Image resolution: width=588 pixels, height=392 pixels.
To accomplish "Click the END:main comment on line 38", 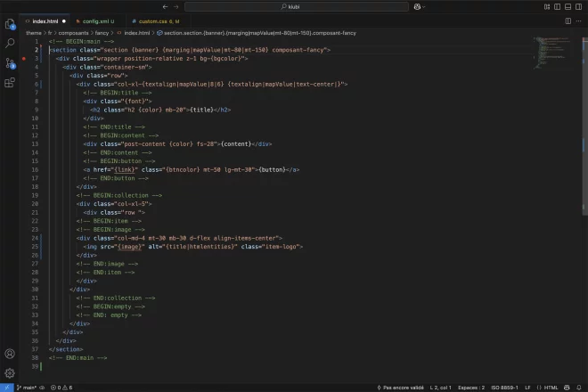I will click(x=78, y=358).
